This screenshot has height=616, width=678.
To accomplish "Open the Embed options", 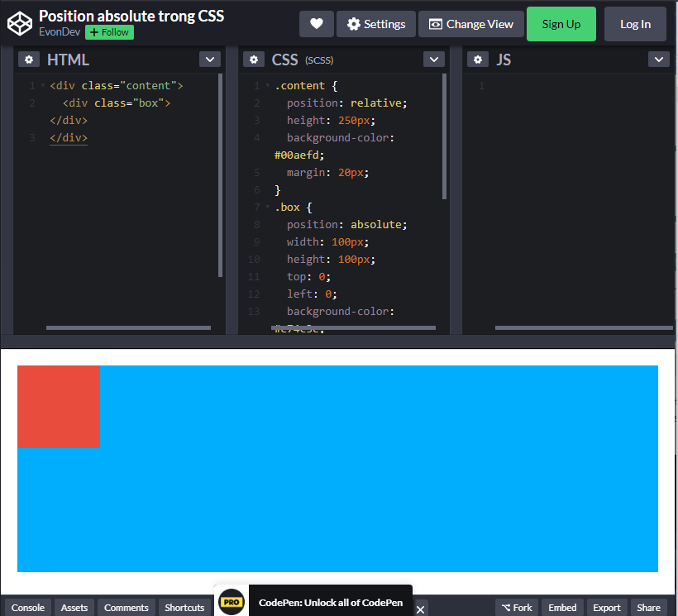I will 562,608.
